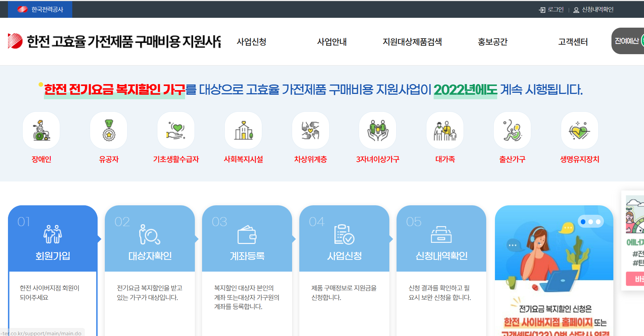The image size is (644, 336).
Task: Click the 회원가입 people icon in step 01
Action: pyautogui.click(x=53, y=234)
